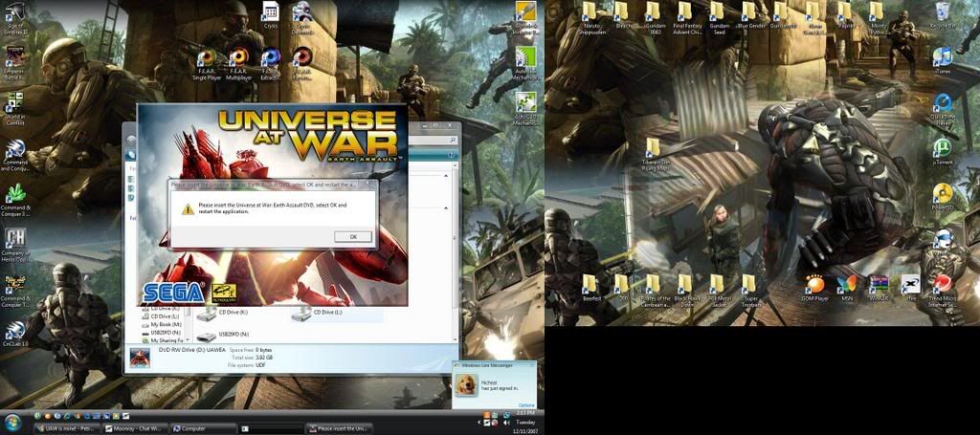Select My Book (M:) in folder tree
Screen dimensions: 980x435
point(161,324)
